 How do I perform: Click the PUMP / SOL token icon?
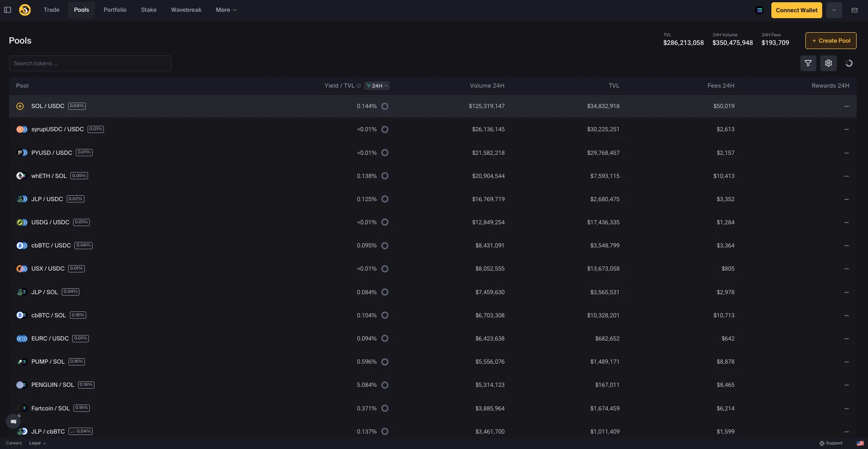[22, 362]
